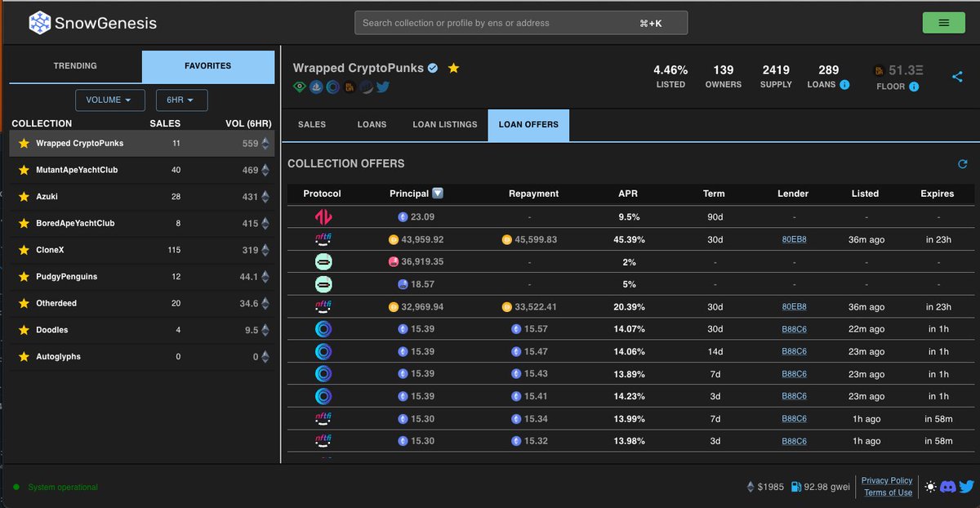Click the info icon next to FLOOR
The height and width of the screenshot is (508, 980).
click(914, 87)
